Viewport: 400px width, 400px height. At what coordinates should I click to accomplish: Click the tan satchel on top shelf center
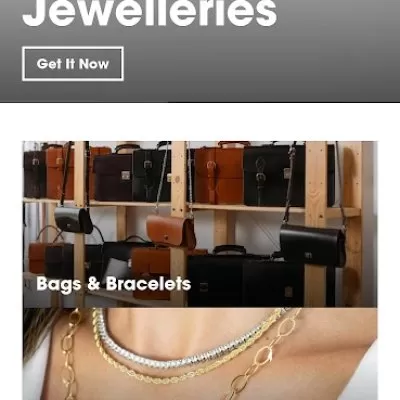tap(218, 175)
